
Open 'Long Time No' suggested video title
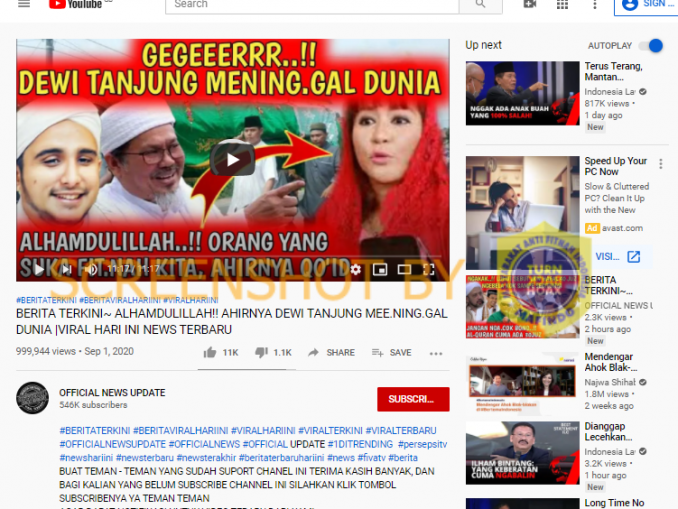[x=614, y=503]
